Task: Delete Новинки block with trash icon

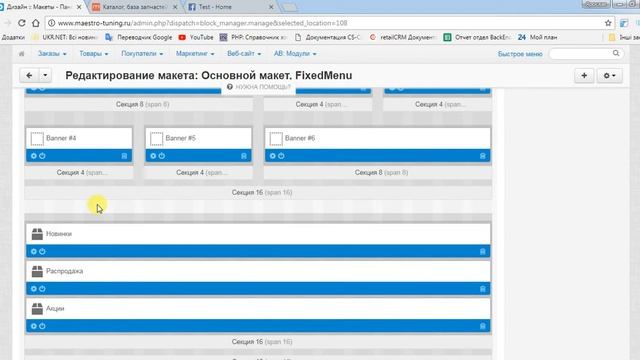Action: (x=482, y=251)
